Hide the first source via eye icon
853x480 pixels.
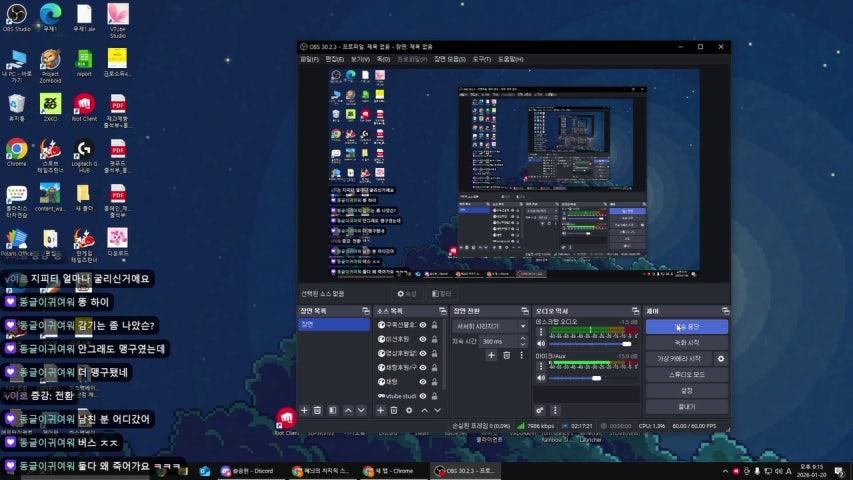(x=423, y=325)
